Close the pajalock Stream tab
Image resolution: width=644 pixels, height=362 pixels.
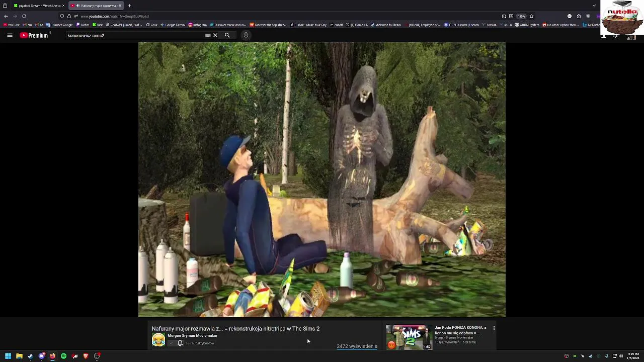[63, 6]
